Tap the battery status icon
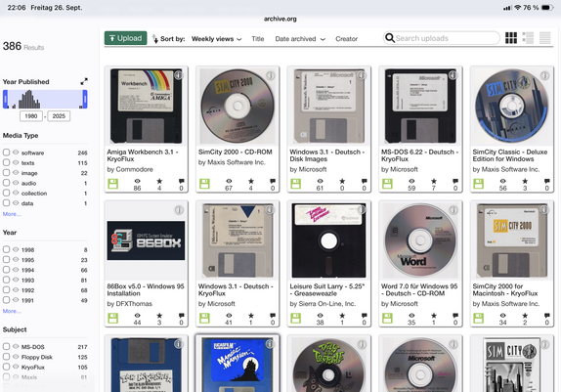The height and width of the screenshot is (392, 561). 547,8
